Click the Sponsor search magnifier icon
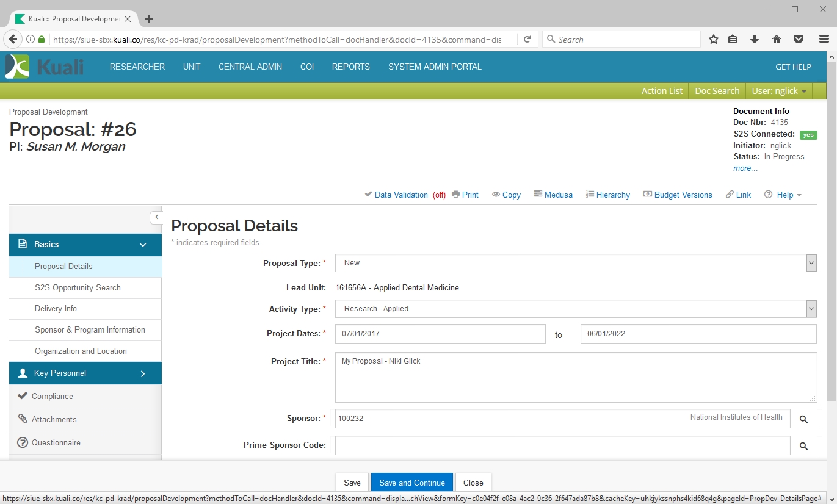Image resolution: width=837 pixels, height=504 pixels. [x=803, y=419]
